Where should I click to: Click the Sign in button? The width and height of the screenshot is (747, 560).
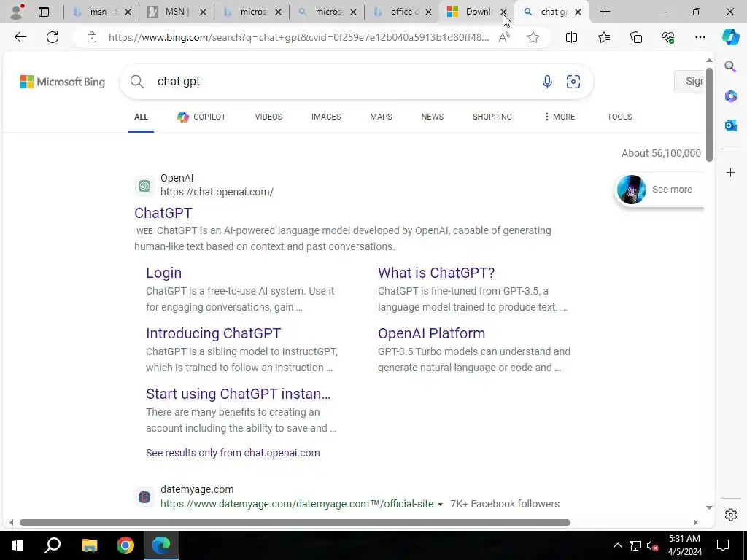coord(689,82)
